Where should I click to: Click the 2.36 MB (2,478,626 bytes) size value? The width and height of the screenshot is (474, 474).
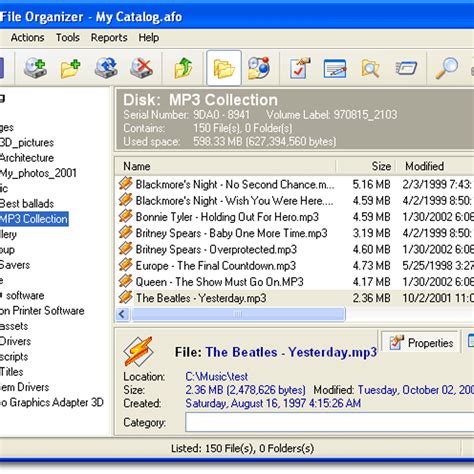point(245,390)
